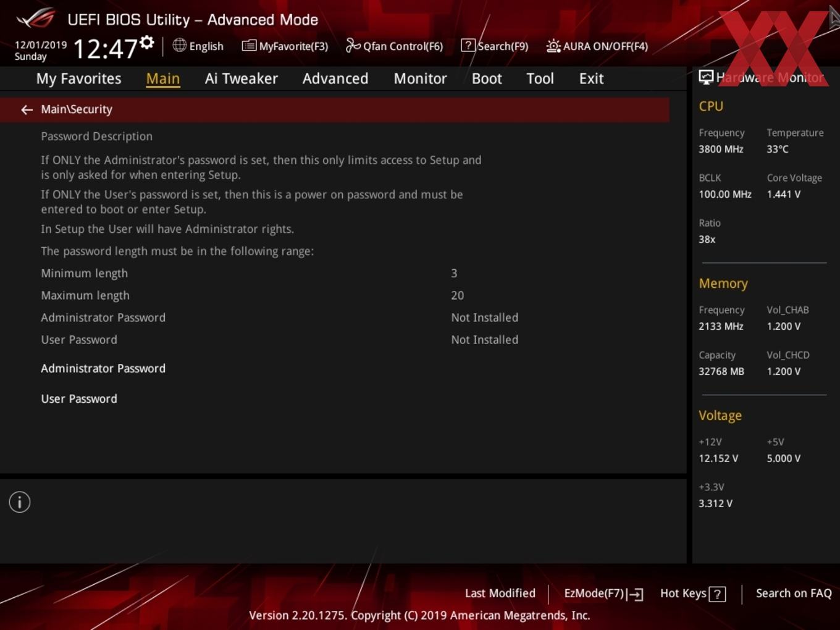Image resolution: width=840 pixels, height=630 pixels.
Task: Switch to the Ai Tweaker tab
Action: pyautogui.click(x=241, y=78)
